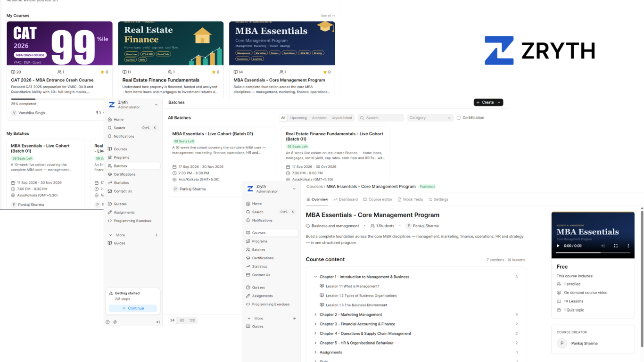The height and width of the screenshot is (362, 644).
Task: Open Programs in the Batches page sidebar
Action: [x=121, y=157]
